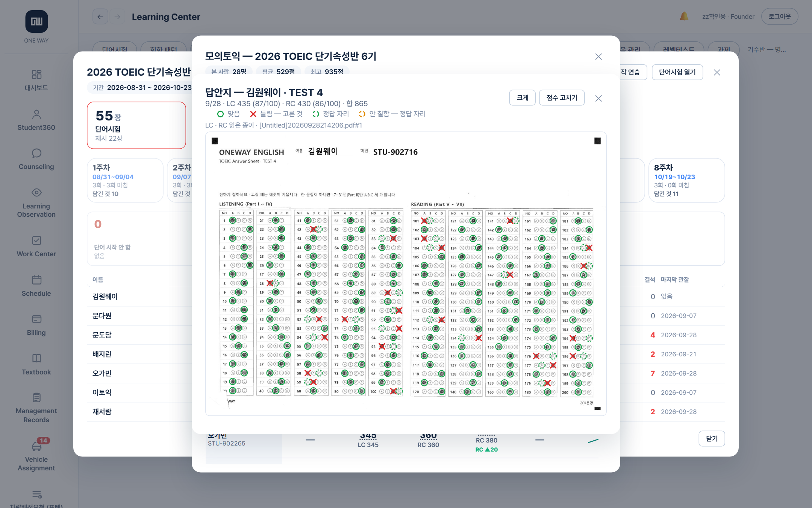Open Student360 in the sidebar
812x508 pixels.
tap(36, 120)
